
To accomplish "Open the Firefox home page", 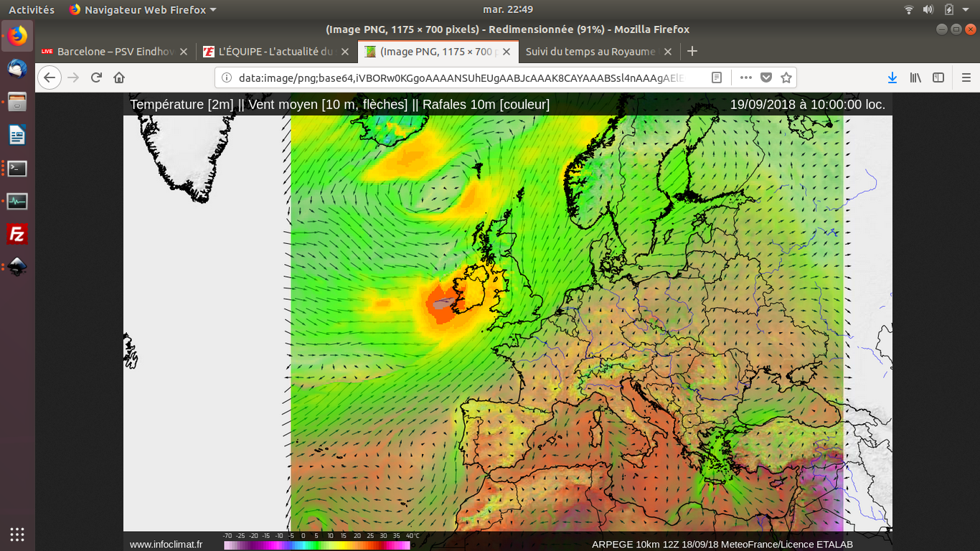I will pos(119,77).
